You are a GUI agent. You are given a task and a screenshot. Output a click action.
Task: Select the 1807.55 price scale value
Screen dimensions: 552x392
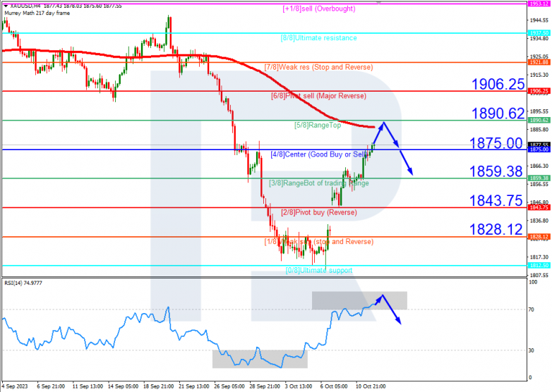click(x=539, y=275)
